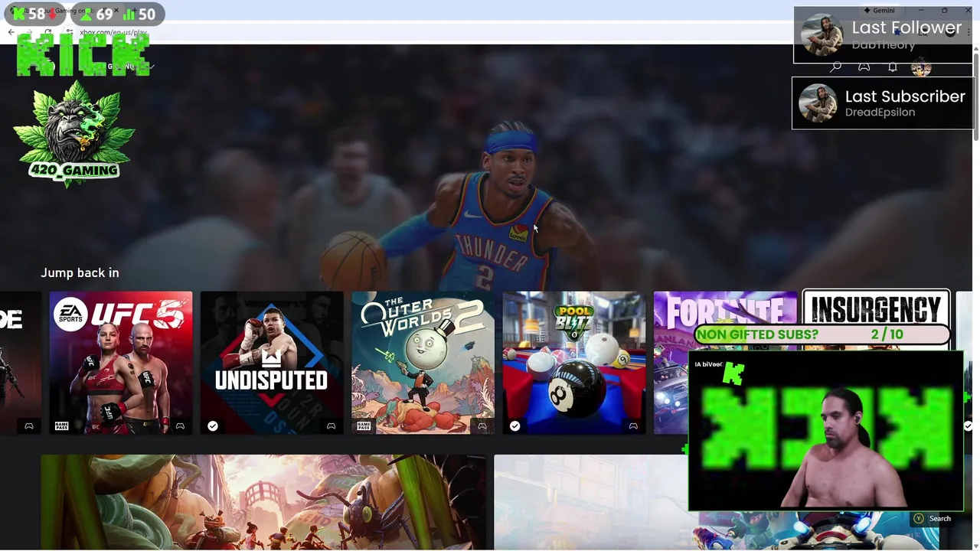Open the site information icon beside the URL
980x551 pixels.
point(70,32)
